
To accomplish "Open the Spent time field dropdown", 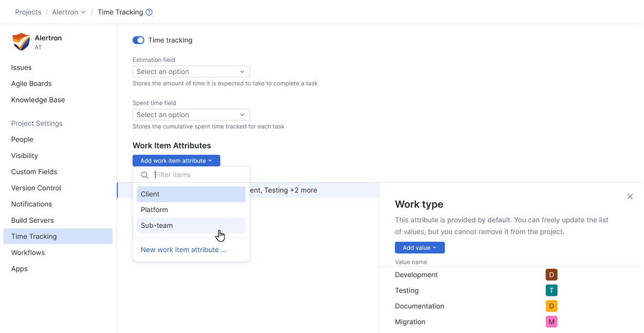I will 191,114.
